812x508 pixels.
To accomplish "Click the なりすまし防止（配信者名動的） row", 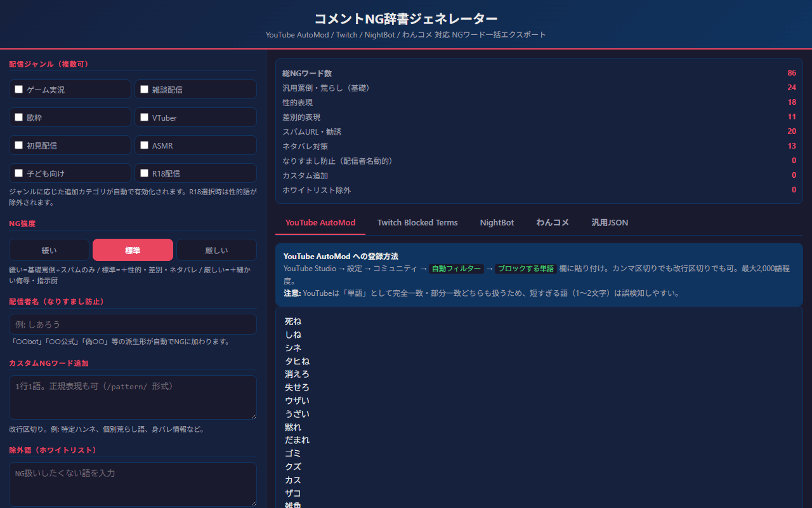I will tap(539, 161).
